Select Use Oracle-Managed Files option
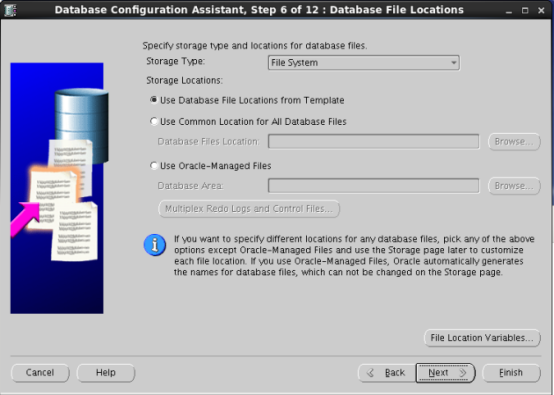The height and width of the screenshot is (395, 554). coord(211,166)
